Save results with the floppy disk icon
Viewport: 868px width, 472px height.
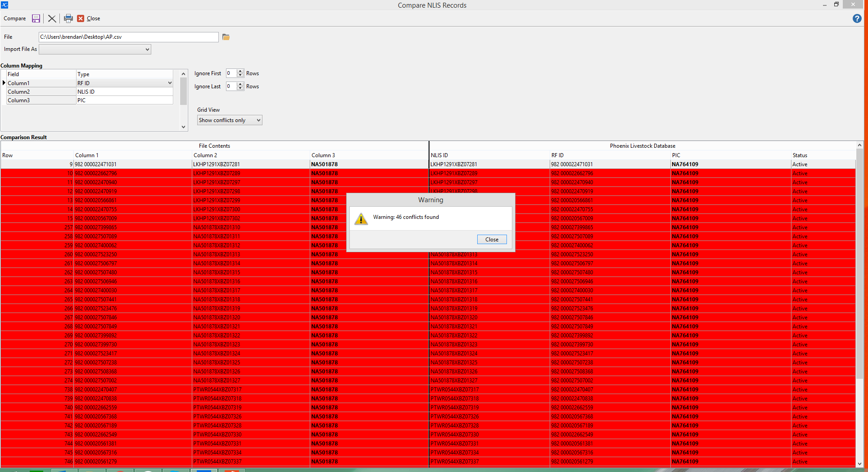coord(36,18)
